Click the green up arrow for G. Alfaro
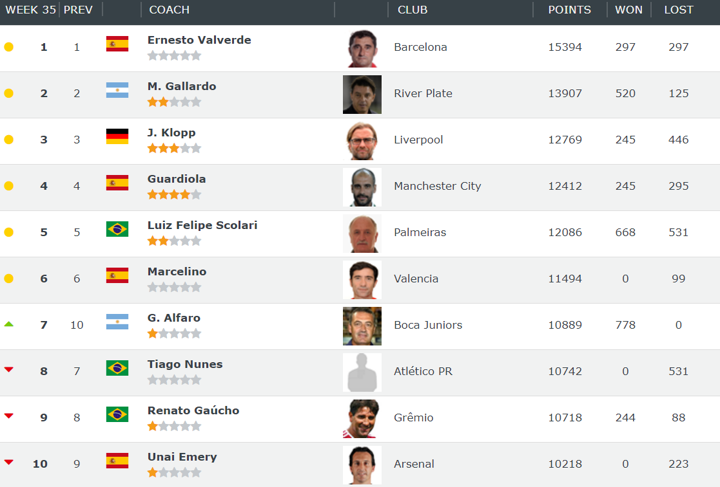 (9, 324)
